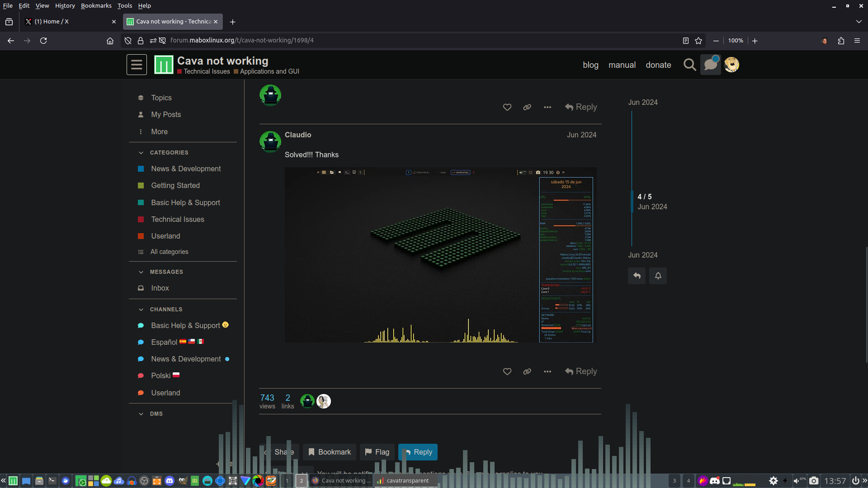Click the Bookmark topic button
868x488 pixels.
point(330,452)
